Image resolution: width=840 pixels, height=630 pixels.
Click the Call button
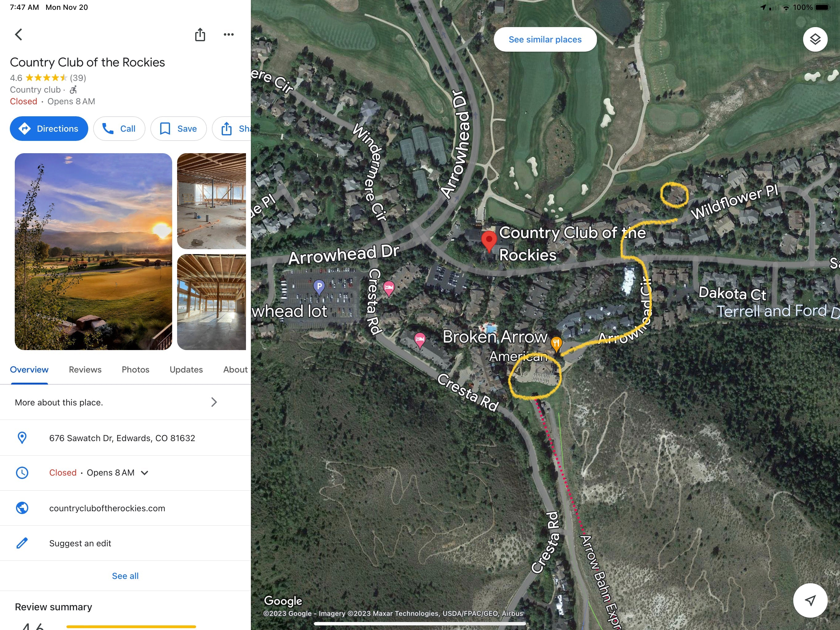(119, 129)
